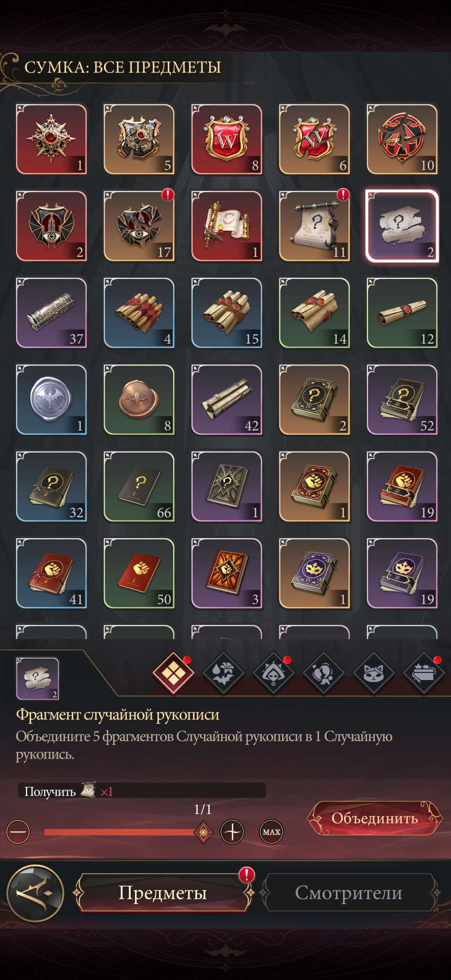Select the mystery scroll with 11 count

click(315, 226)
